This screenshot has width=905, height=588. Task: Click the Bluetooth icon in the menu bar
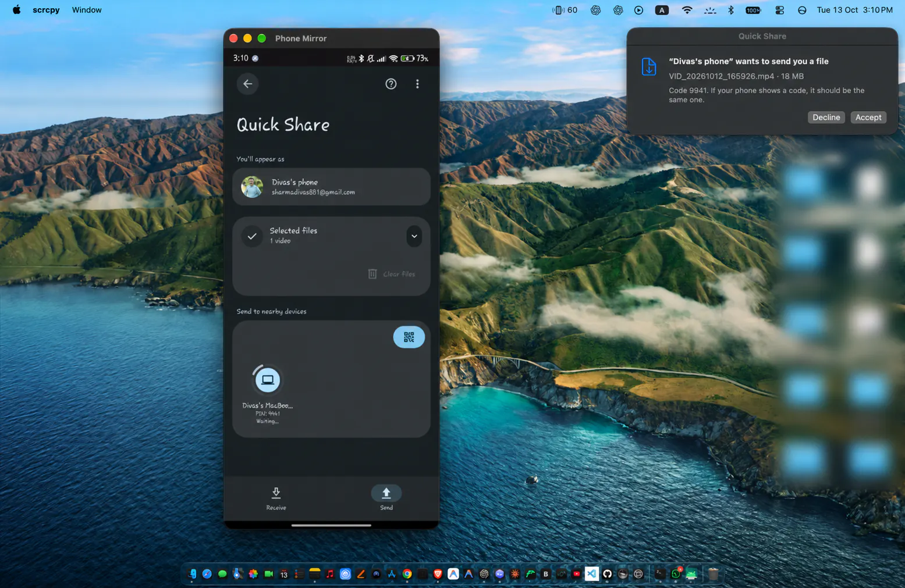point(730,10)
